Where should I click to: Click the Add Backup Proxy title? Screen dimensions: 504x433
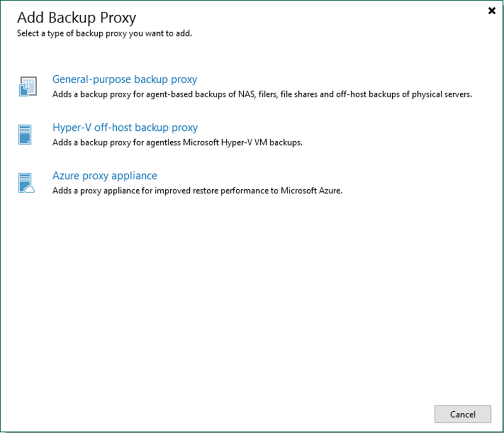tap(76, 17)
